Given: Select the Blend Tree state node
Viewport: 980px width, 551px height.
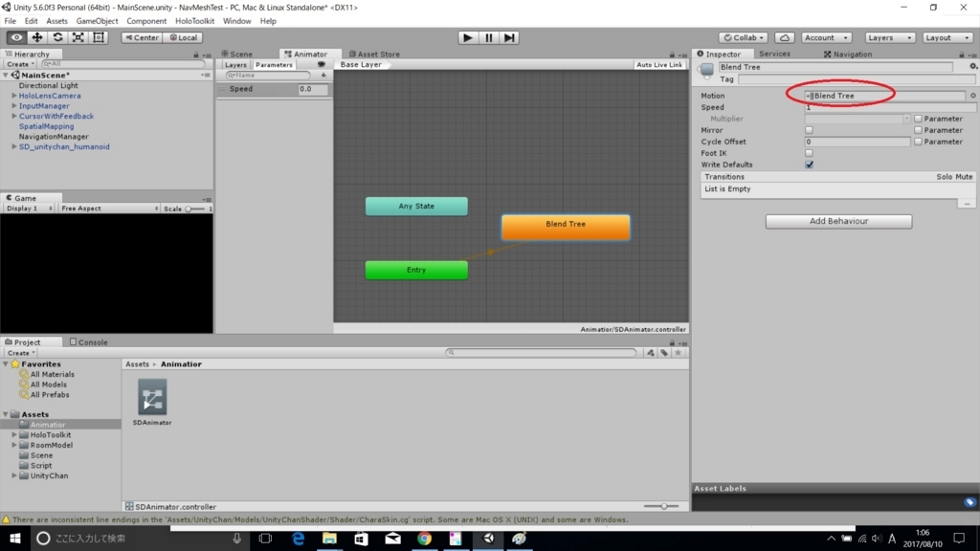Looking at the screenshot, I should tap(566, 227).
